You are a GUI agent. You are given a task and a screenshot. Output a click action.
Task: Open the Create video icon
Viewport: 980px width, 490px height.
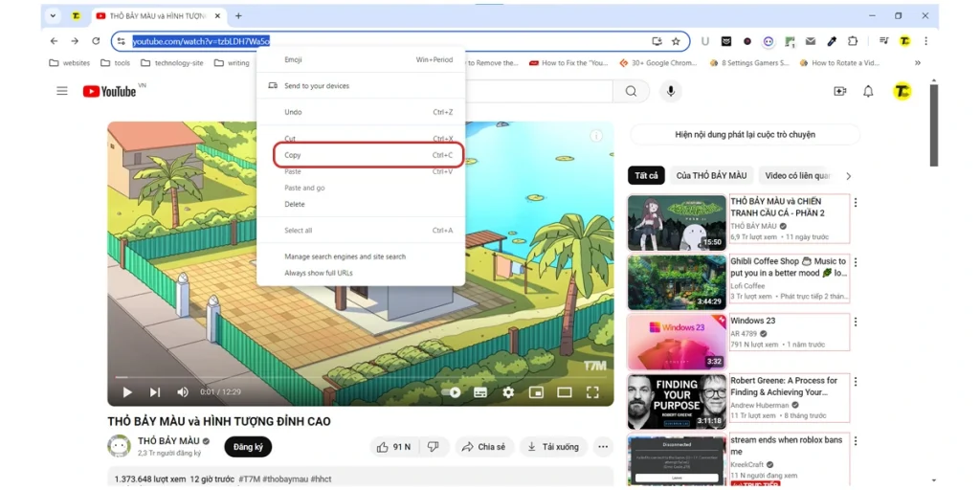(x=839, y=91)
